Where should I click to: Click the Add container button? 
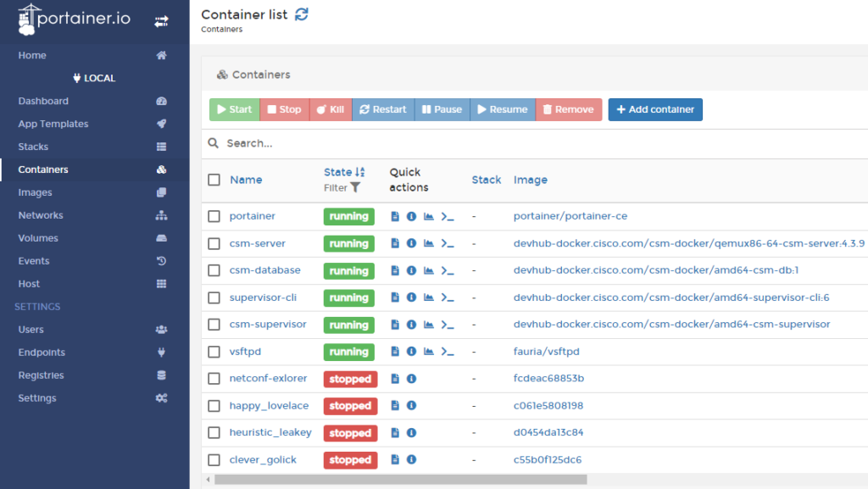(654, 109)
